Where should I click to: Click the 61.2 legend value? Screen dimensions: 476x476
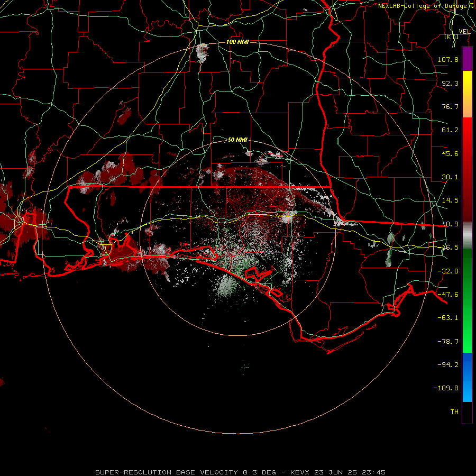click(450, 130)
